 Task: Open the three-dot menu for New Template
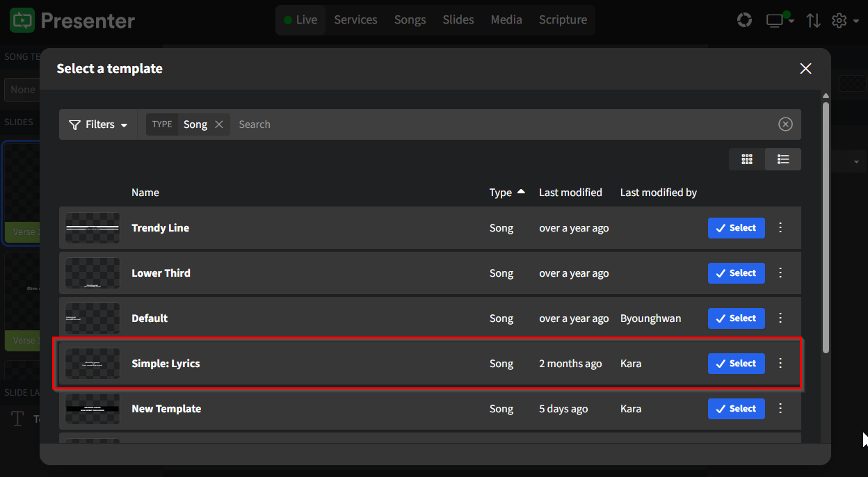780,409
